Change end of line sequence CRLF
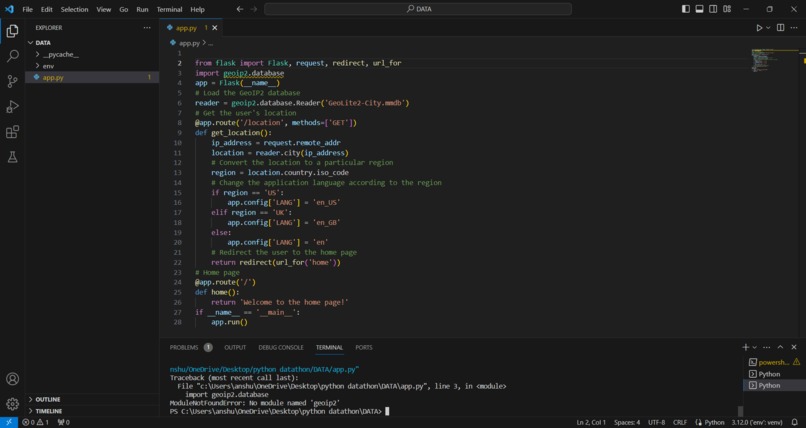806x428 pixels. [680, 422]
